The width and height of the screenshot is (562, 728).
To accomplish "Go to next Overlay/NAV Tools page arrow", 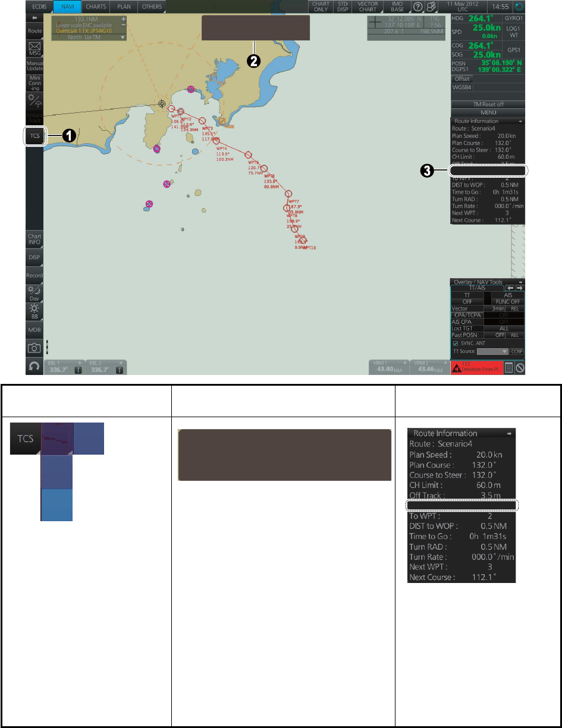I will point(519,288).
